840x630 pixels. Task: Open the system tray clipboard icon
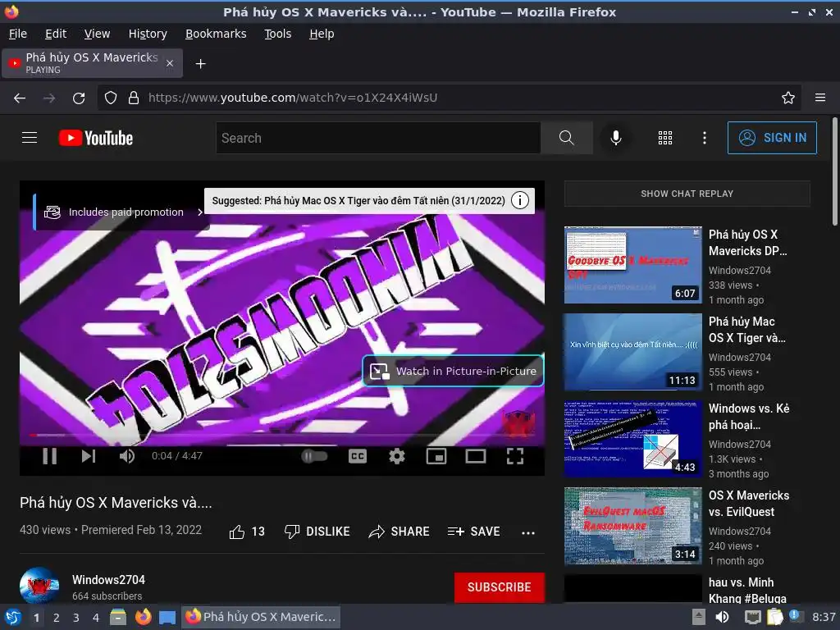pos(774,617)
